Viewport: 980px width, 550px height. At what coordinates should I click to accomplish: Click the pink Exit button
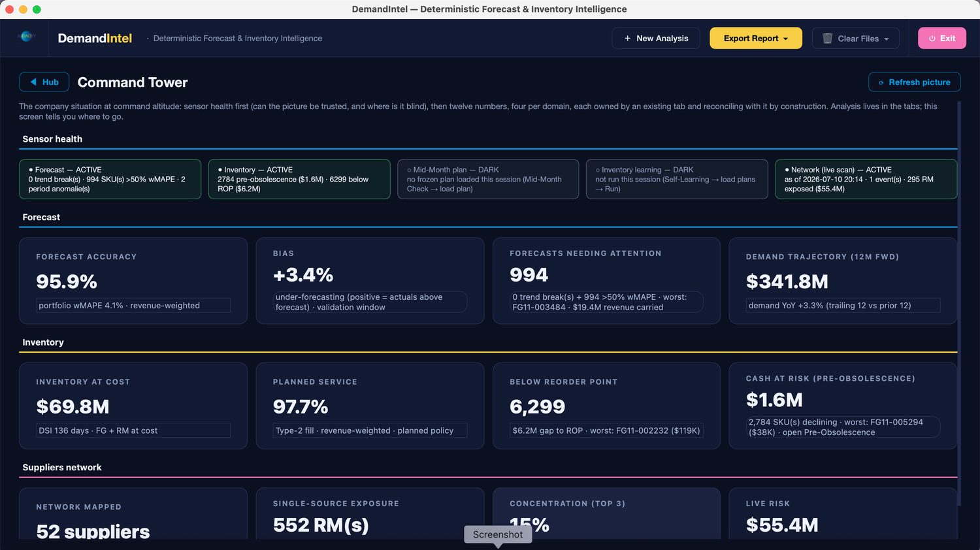coord(941,38)
